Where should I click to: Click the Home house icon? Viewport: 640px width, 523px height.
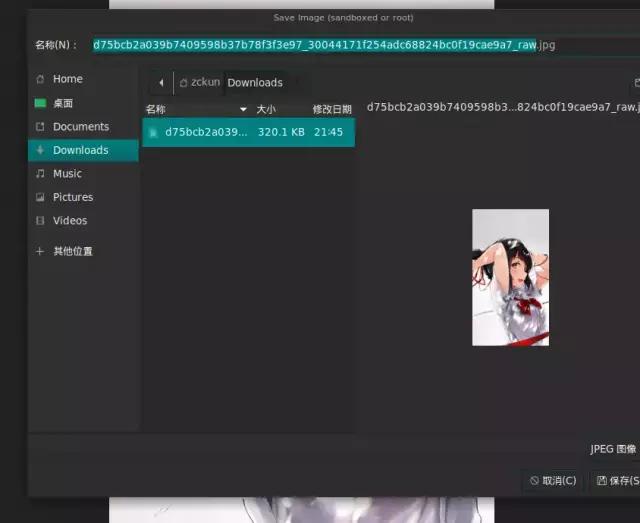point(40,79)
